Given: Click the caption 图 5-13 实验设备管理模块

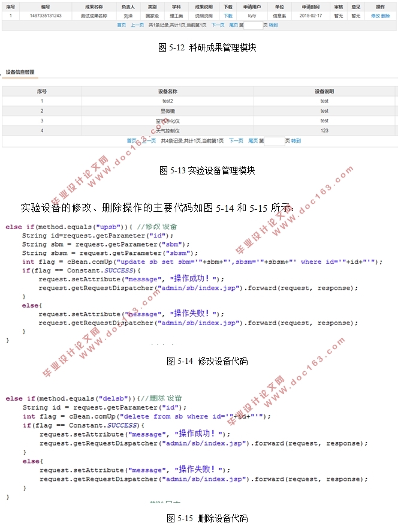Looking at the screenshot, I should 207,170.
